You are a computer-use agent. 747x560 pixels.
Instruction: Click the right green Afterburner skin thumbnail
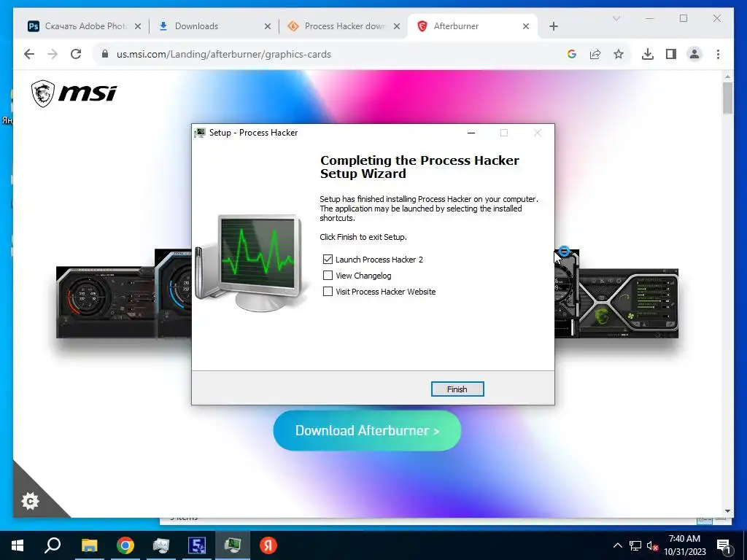pyautogui.click(x=628, y=303)
